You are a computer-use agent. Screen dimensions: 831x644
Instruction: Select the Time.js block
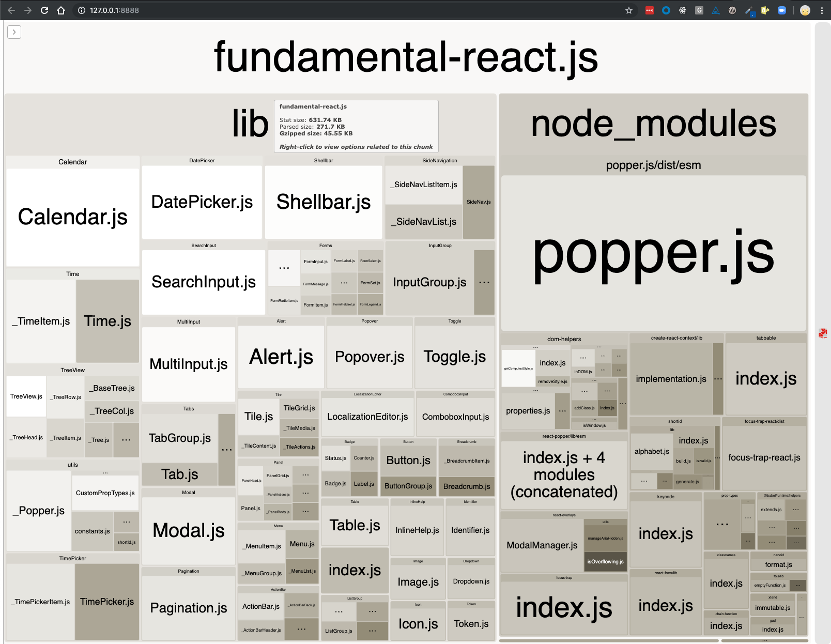tap(107, 321)
